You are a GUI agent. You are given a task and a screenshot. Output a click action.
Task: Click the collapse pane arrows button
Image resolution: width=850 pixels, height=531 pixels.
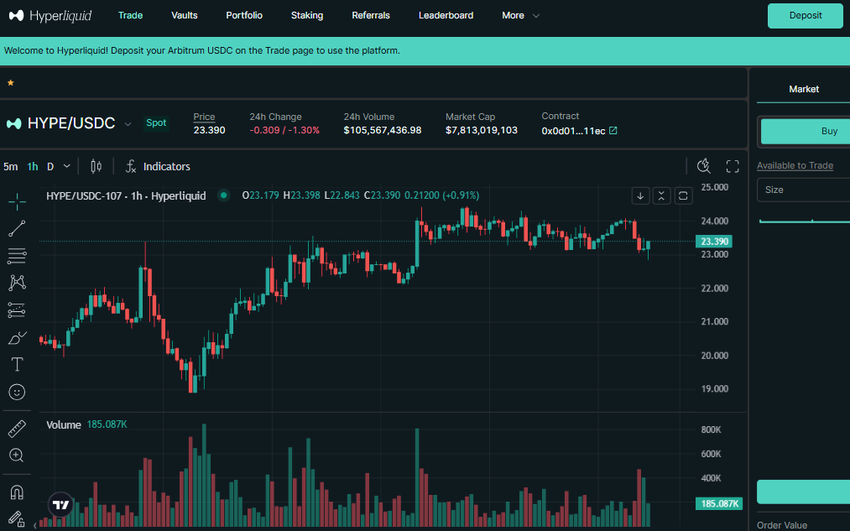[661, 196]
